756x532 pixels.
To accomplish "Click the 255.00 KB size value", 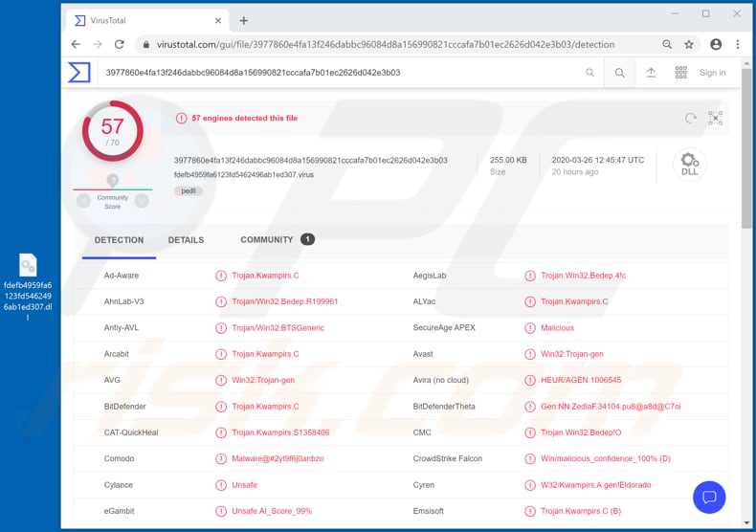I will [508, 160].
